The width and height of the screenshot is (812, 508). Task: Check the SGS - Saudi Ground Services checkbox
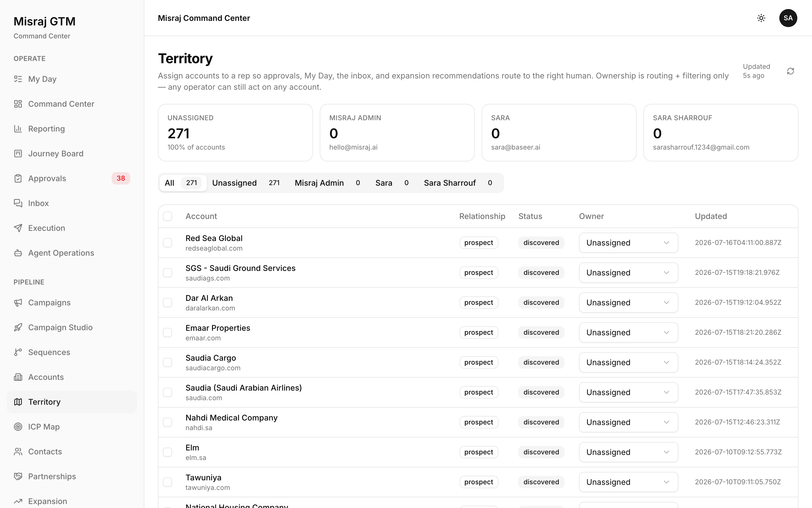167,273
